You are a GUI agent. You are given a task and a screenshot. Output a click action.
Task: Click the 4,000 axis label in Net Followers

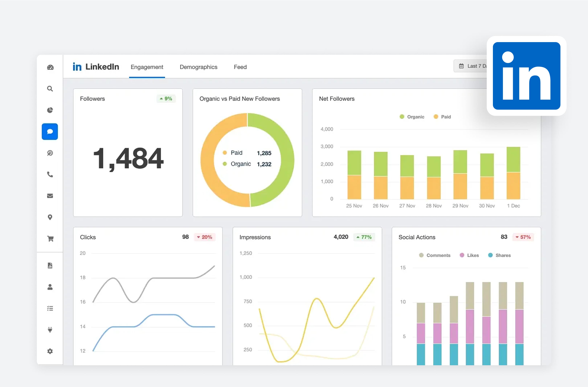point(327,129)
